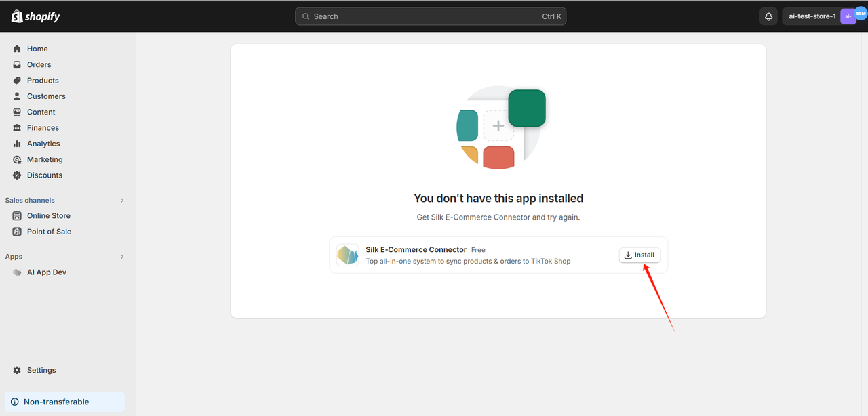The height and width of the screenshot is (416, 868).
Task: Open the AI App Dev app
Action: point(46,272)
